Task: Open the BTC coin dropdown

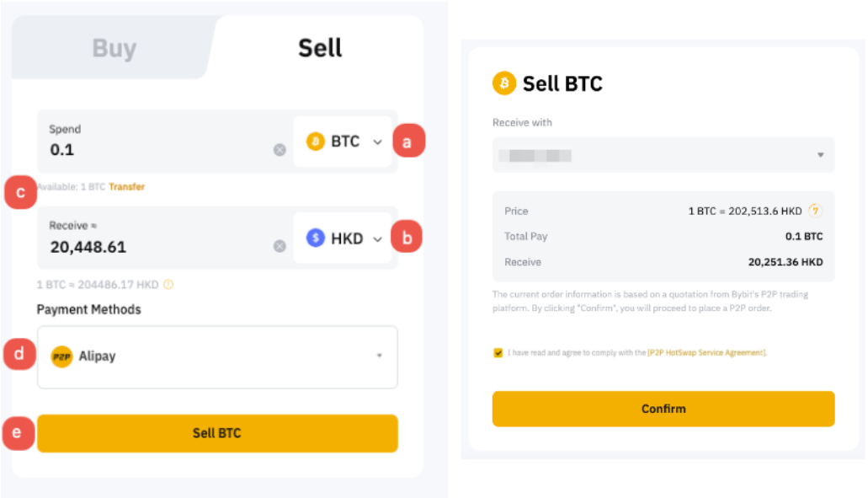Action: [x=377, y=142]
